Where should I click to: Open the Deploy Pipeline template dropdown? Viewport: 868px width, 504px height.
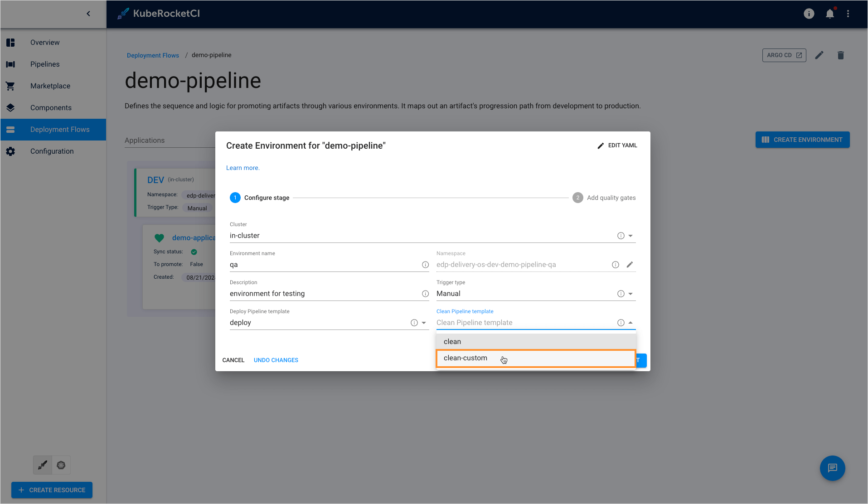[423, 322]
